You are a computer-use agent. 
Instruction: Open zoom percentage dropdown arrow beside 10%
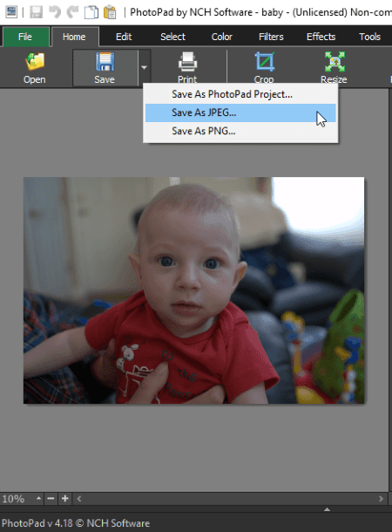pos(38,498)
